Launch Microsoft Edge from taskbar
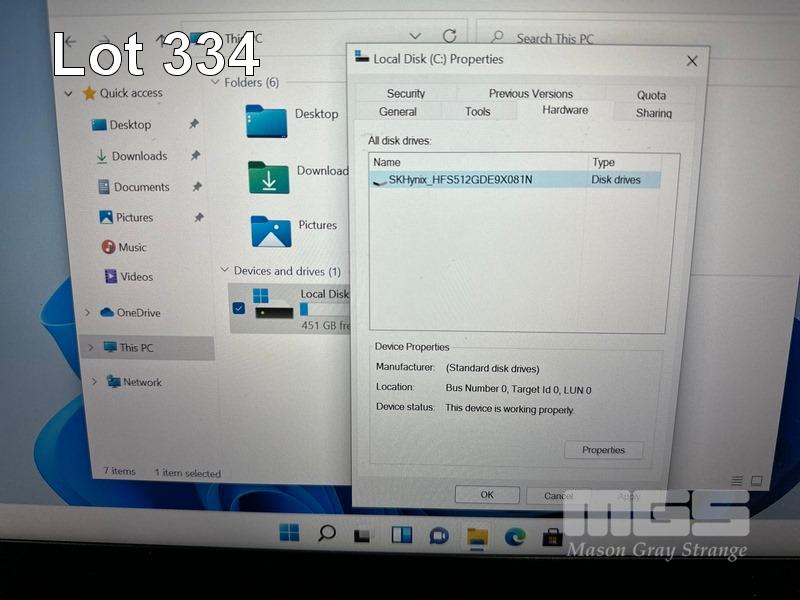Image resolution: width=800 pixels, height=600 pixels. click(515, 536)
